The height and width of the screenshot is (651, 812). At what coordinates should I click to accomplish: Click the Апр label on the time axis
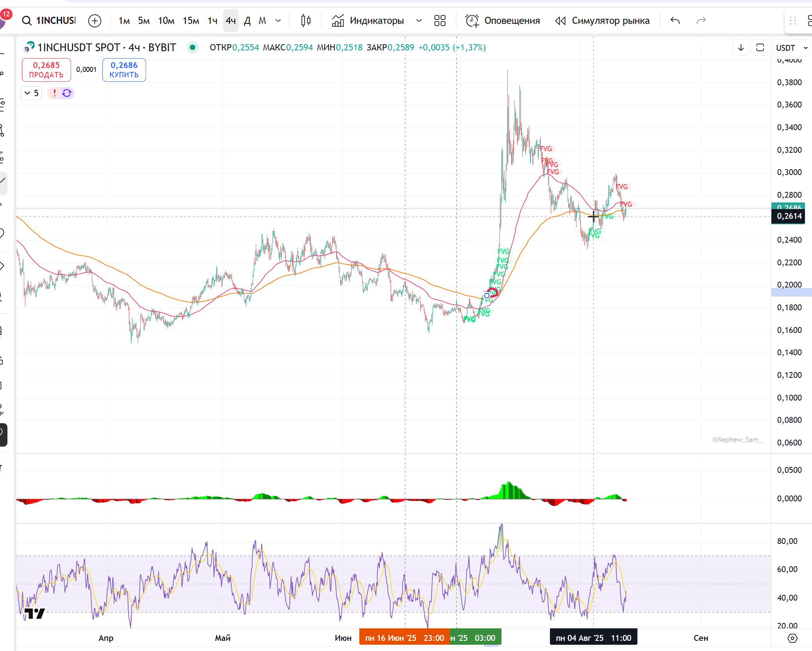click(106, 638)
